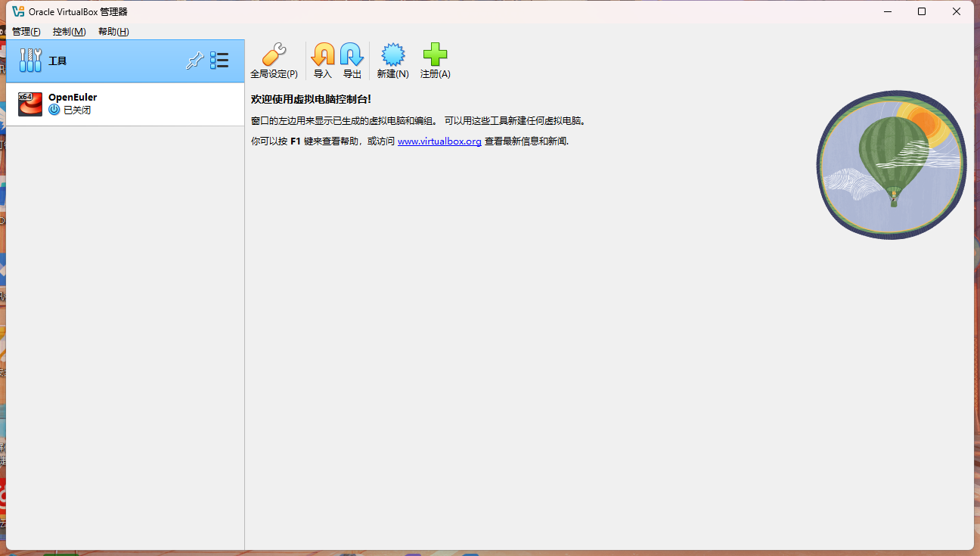Select the OpenEuler x64 VM icon
Image resolution: width=980 pixels, height=556 pixels.
coord(30,104)
